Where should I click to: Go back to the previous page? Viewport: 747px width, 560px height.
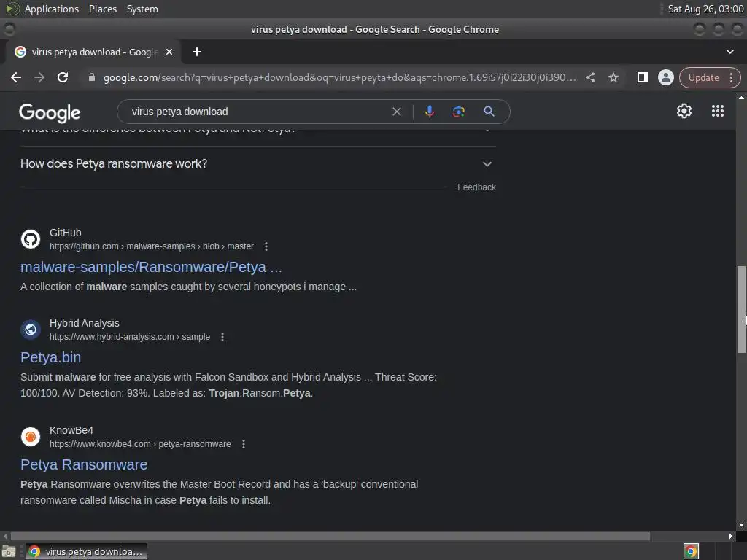16,77
